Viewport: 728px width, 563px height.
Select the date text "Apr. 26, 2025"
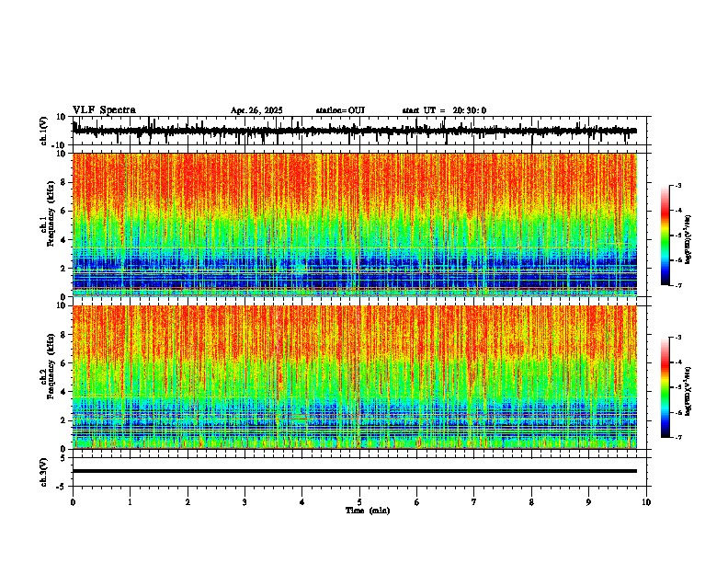[x=256, y=110]
